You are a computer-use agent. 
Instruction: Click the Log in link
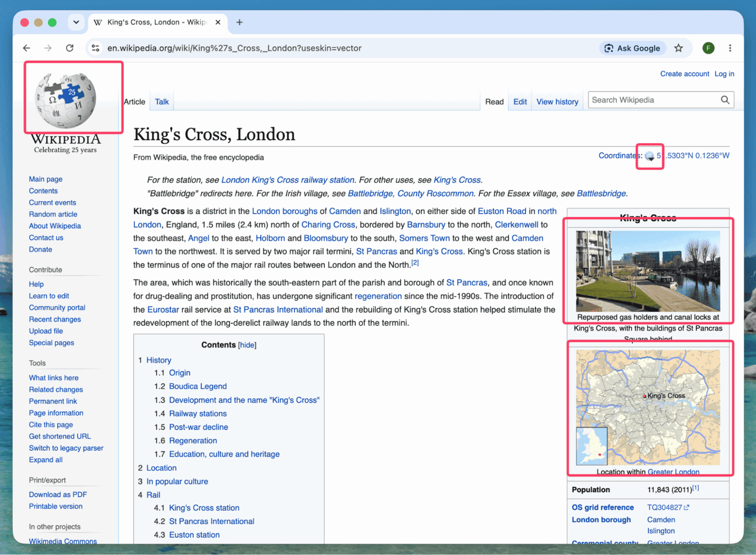pos(724,74)
